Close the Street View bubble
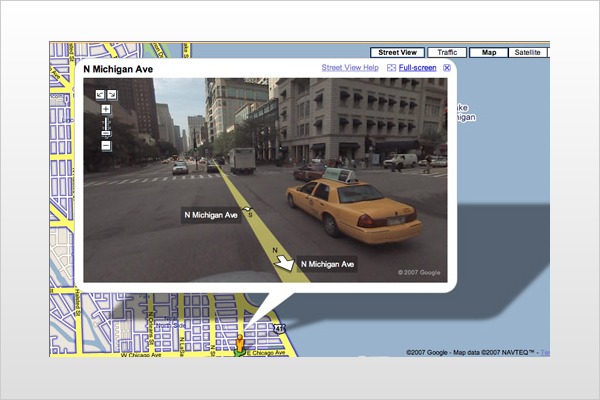The height and width of the screenshot is (400, 600). tap(447, 68)
